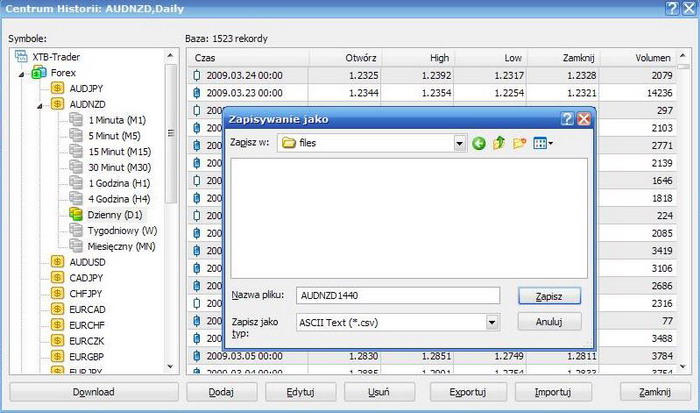700x413 pixels.
Task: Open the Zapisz w folder dropdown
Action: tap(460, 143)
